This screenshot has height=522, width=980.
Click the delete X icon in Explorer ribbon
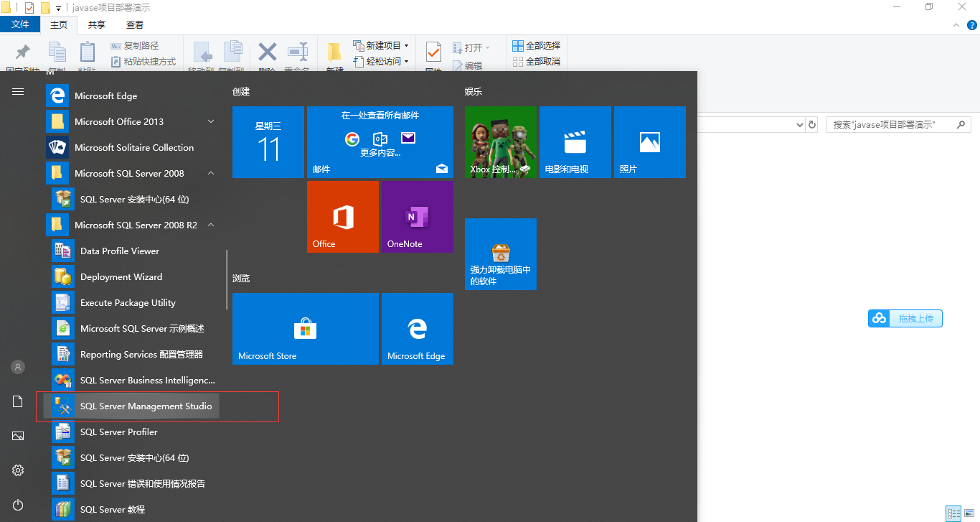tap(268, 52)
